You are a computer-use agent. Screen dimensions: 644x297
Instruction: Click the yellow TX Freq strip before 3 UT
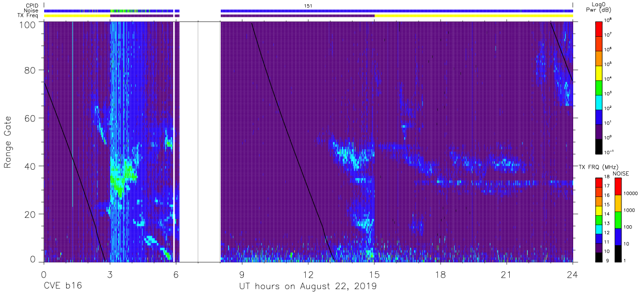tap(77, 16)
